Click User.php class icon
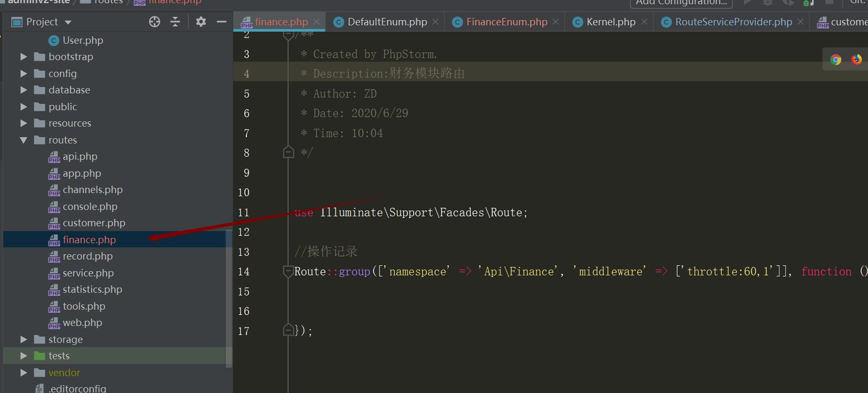The image size is (868, 393). [53, 40]
